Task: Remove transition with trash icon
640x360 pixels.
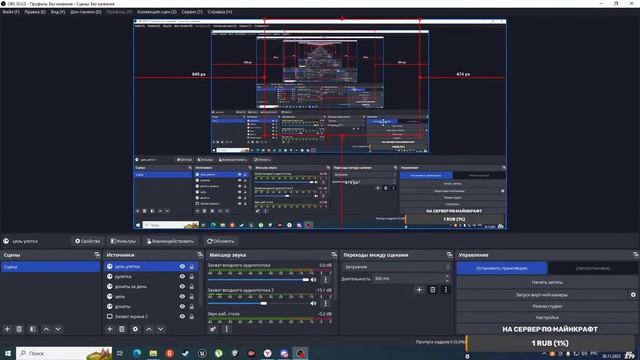Action: pyautogui.click(x=433, y=290)
